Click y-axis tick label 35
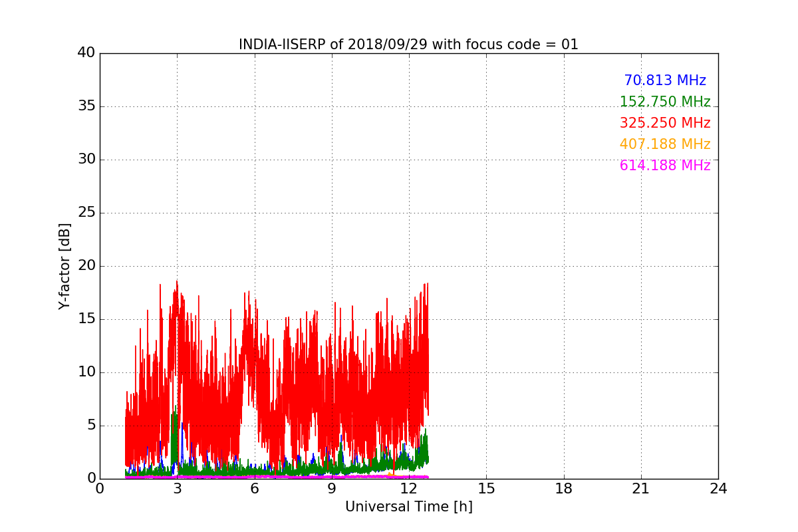This screenshot has width=798, height=532. 86,106
